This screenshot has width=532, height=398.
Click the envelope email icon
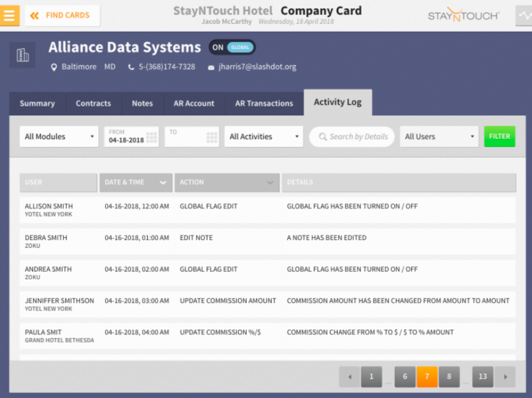tap(211, 68)
